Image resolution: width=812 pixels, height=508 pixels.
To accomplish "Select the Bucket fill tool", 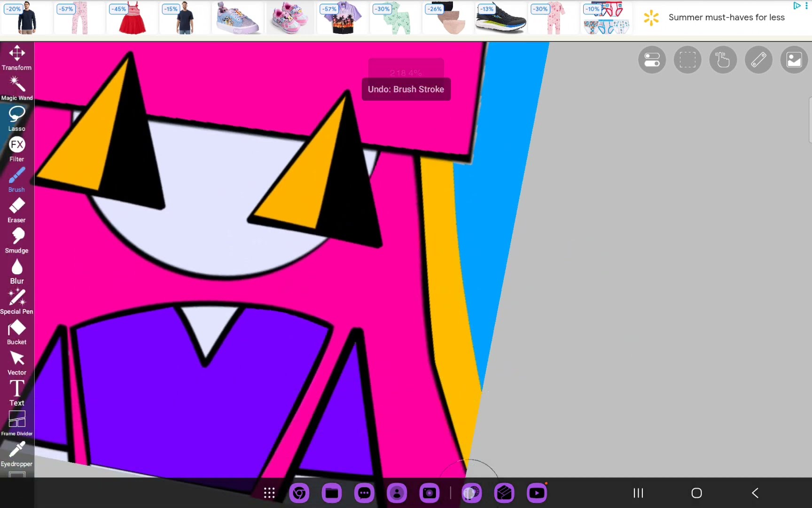I will click(x=17, y=332).
